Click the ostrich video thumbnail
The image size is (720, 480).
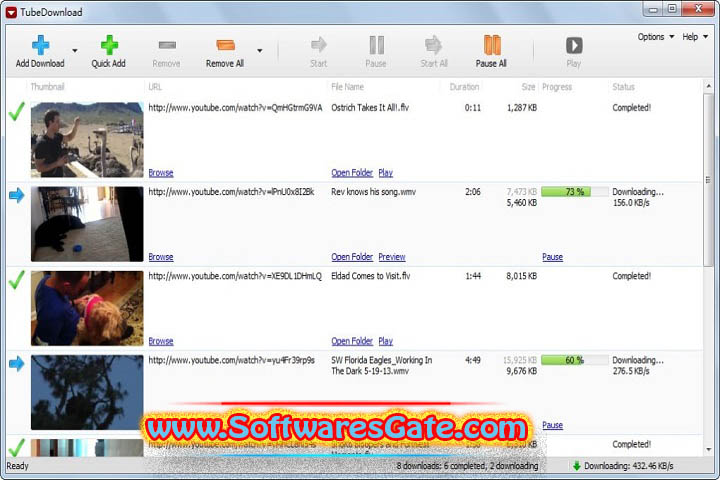[87, 140]
